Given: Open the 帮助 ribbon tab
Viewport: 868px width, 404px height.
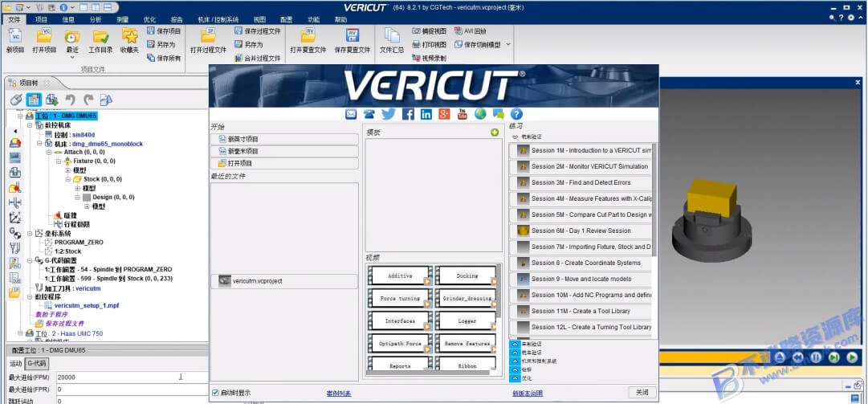Looking at the screenshot, I should [x=341, y=19].
